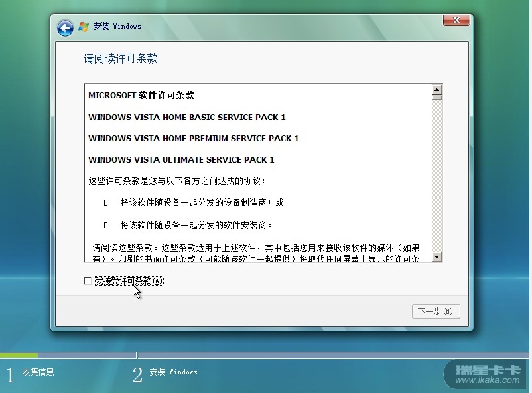The image size is (532, 393).
Task: Click the license text scrollbar thumb
Action: click(436, 97)
